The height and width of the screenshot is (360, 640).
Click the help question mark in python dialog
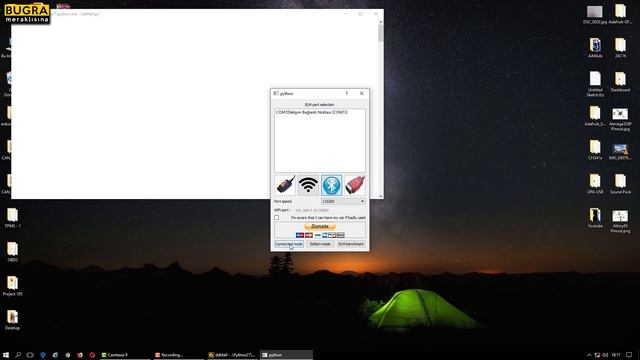pos(347,93)
